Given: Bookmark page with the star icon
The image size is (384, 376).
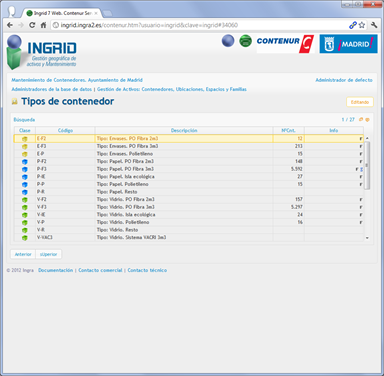Looking at the screenshot, I should (x=362, y=25).
